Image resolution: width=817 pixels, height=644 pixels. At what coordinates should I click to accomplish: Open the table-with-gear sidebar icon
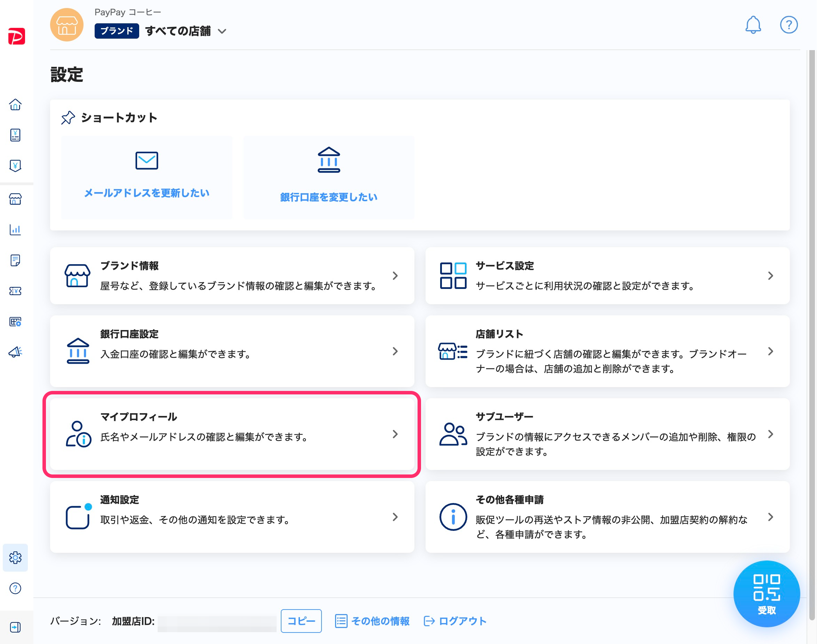click(15, 322)
